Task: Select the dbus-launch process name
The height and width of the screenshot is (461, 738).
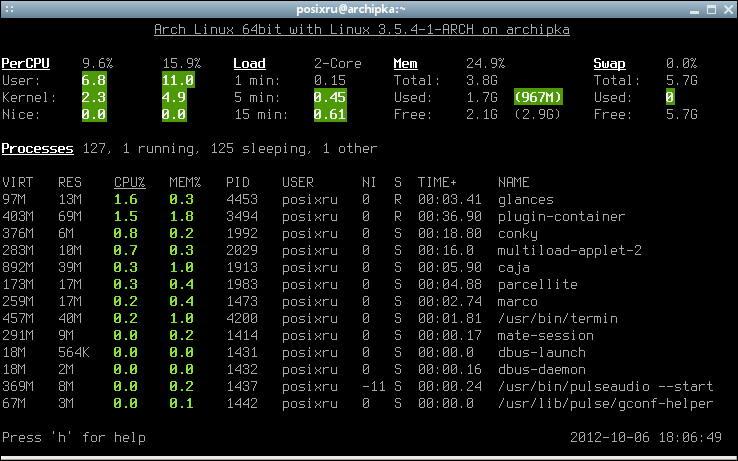Action: [542, 352]
